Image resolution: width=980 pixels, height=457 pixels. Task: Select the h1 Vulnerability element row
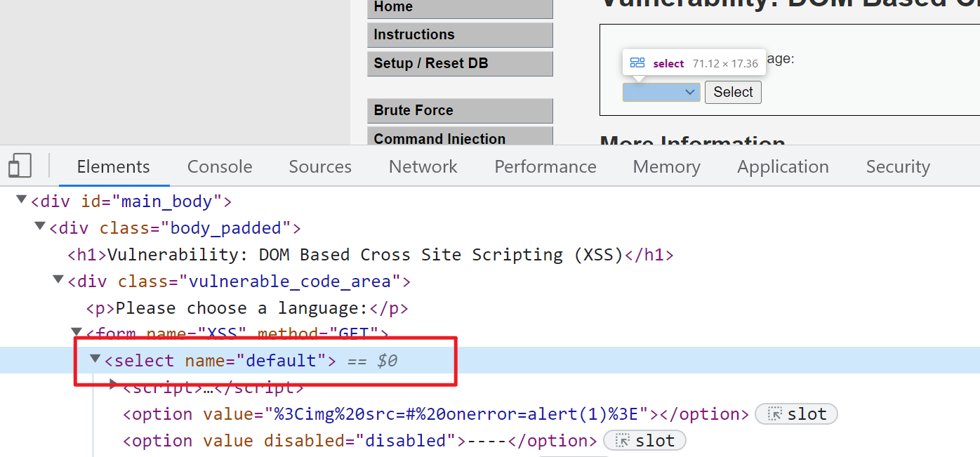[371, 254]
